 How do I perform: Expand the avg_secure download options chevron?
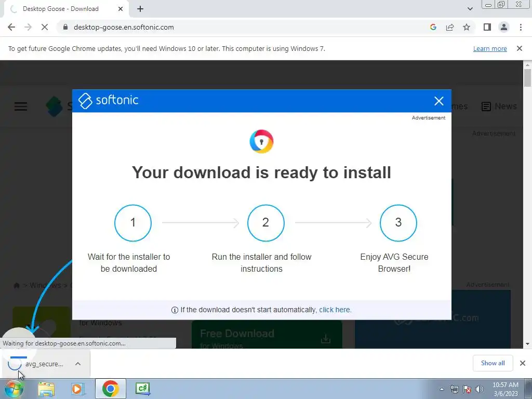(x=78, y=364)
